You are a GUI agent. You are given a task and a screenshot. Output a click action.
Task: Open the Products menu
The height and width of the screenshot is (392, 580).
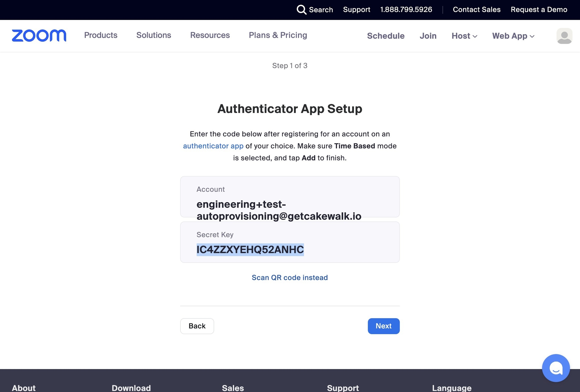pyautogui.click(x=101, y=35)
